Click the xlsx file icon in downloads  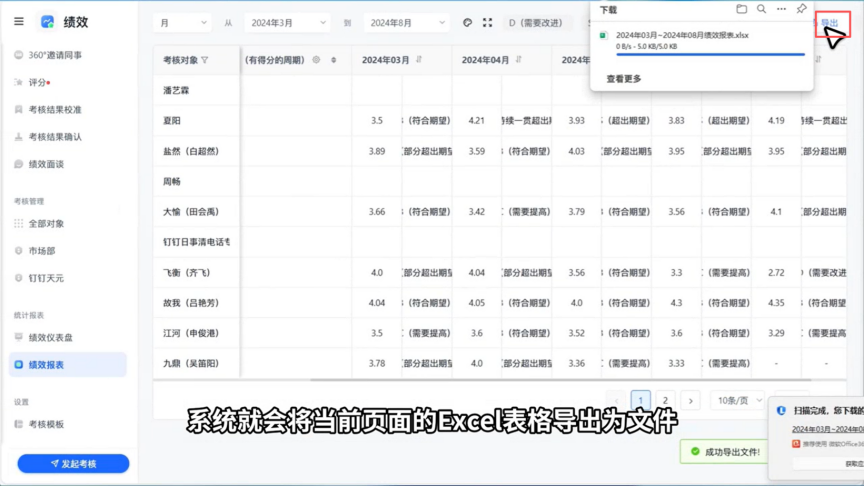coord(603,35)
